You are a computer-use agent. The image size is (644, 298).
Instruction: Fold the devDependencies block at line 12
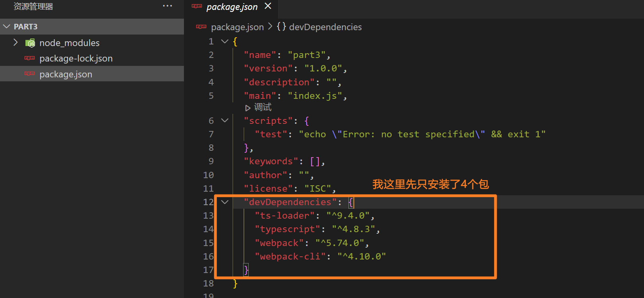[225, 202]
